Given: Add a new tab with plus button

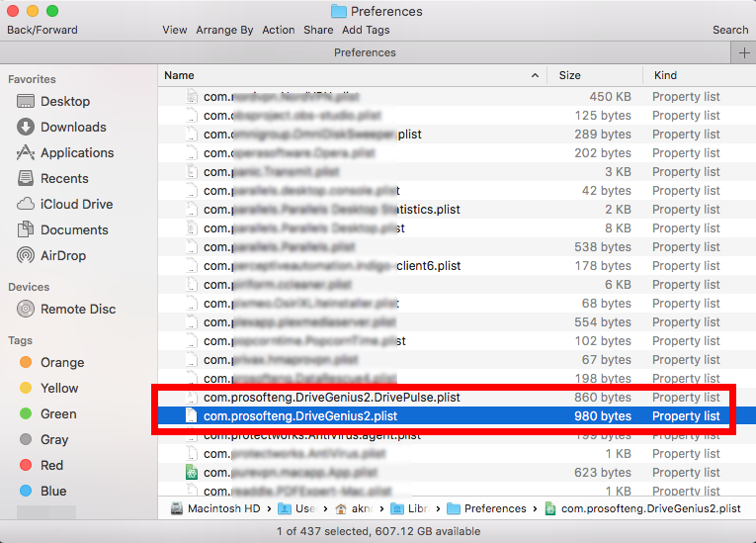Looking at the screenshot, I should pos(742,52).
